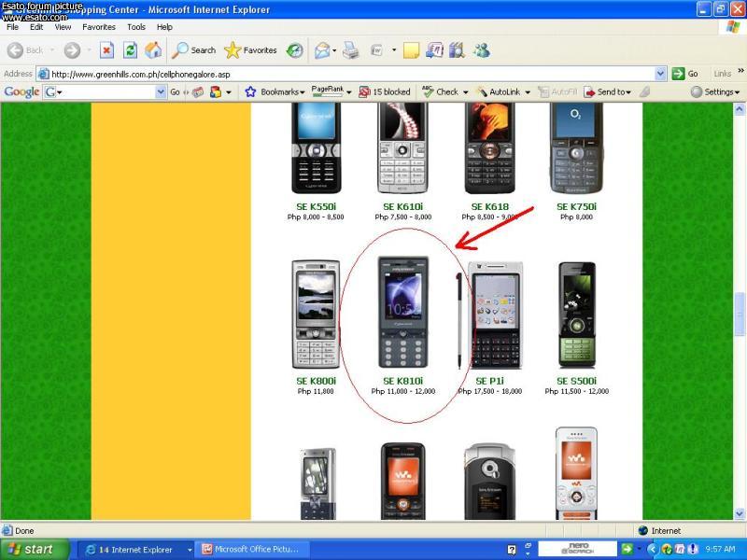This screenshot has height=560, width=747.
Task: Click the address bar URL field
Action: click(352, 74)
